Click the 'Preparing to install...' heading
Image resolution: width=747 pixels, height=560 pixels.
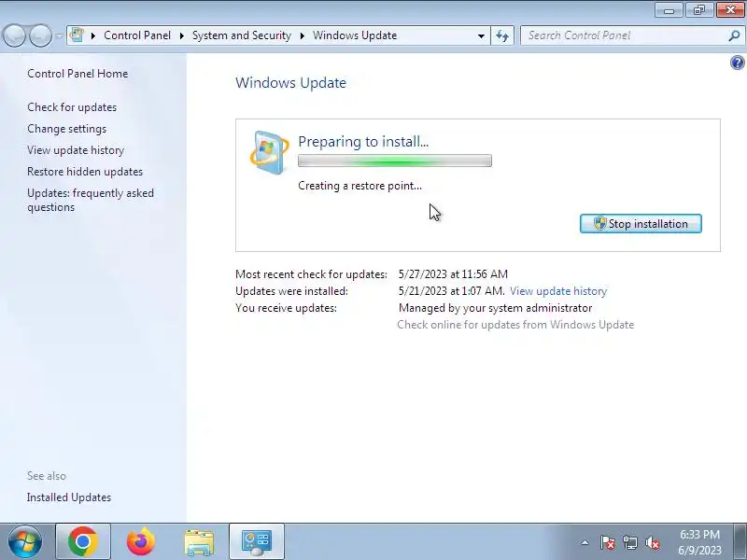pyautogui.click(x=363, y=142)
